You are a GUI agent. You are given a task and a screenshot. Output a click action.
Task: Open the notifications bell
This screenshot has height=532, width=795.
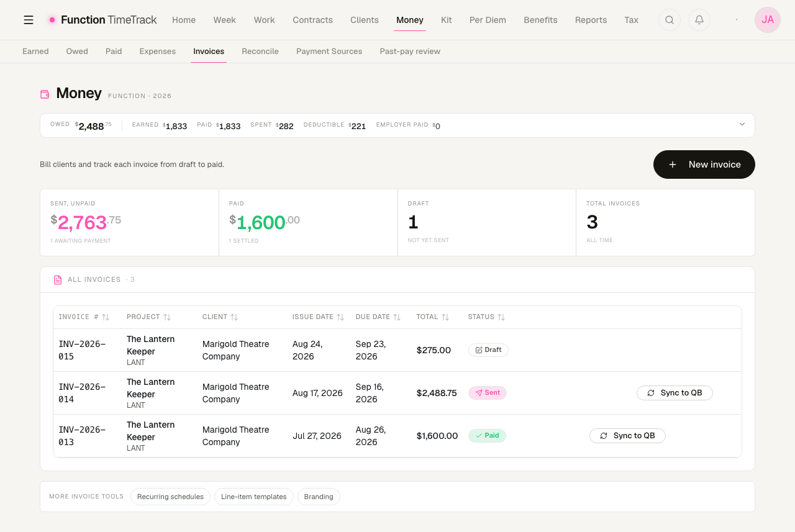click(699, 20)
